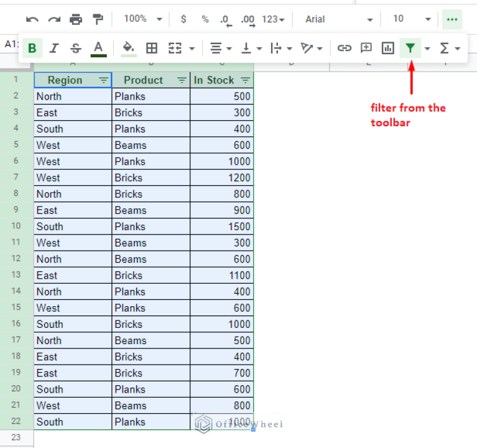Turn off the green filter funnel
The height and width of the screenshot is (448, 477).
click(410, 48)
